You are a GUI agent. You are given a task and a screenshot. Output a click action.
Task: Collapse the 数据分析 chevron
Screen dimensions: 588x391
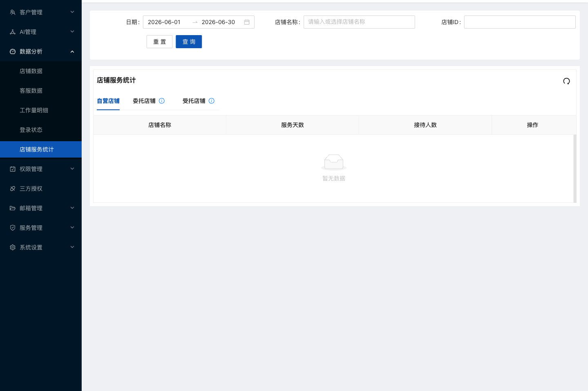coord(72,51)
